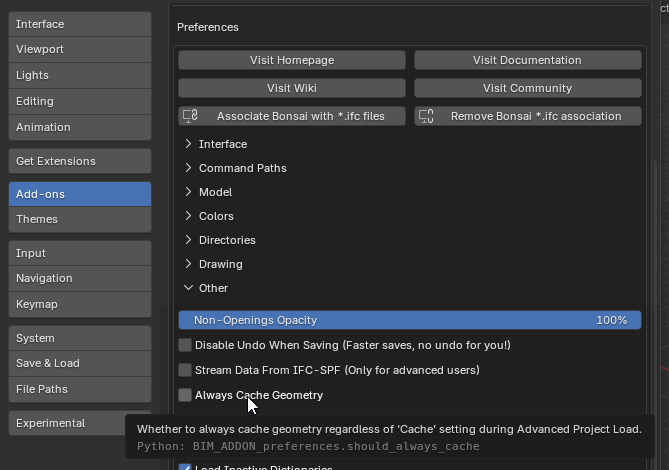This screenshot has height=470, width=669.
Task: Select the Animation tab
Action: 80,128
